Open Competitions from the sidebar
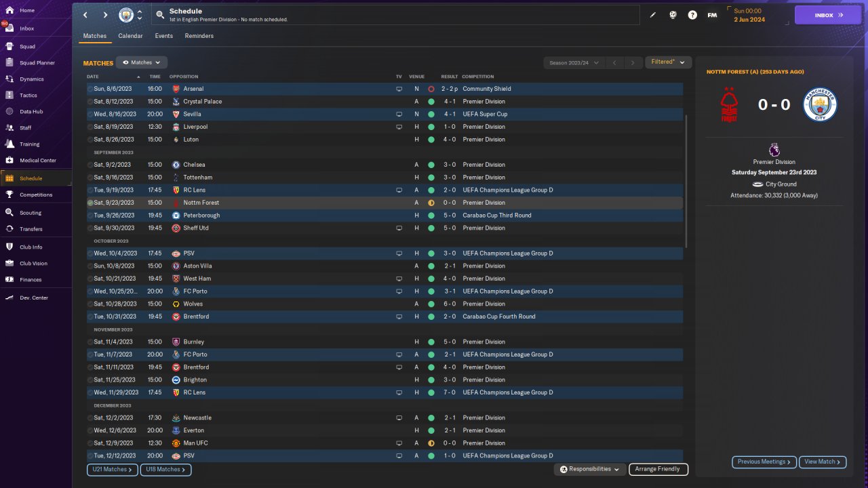868x488 pixels. click(36, 195)
